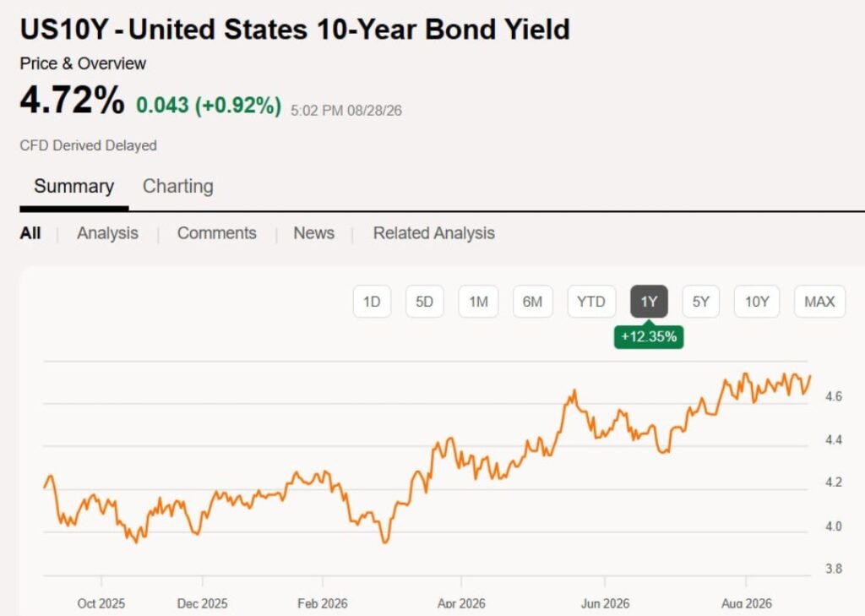Click the active 1Y range button

click(649, 302)
